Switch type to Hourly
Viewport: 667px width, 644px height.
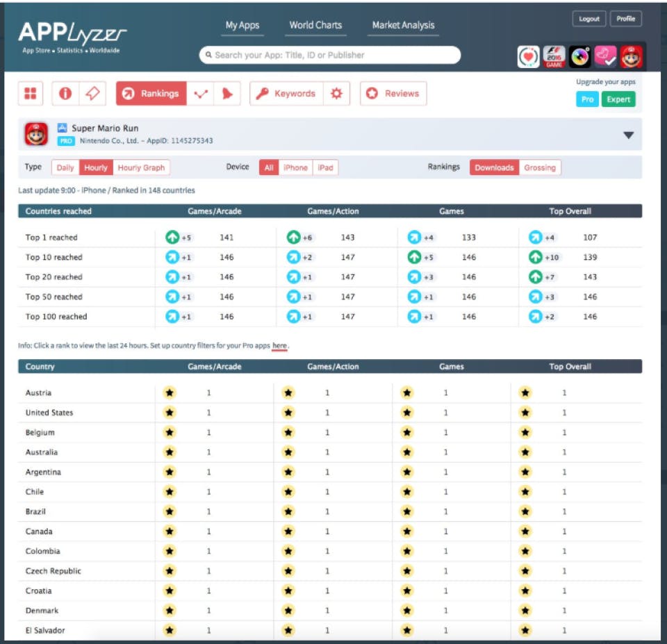(96, 167)
